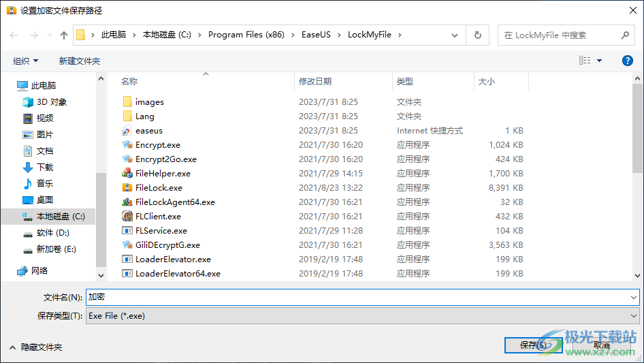Viewport: 644px width, 363px height.
Task: Select the easeus internet shortcut icon
Action: (x=127, y=131)
